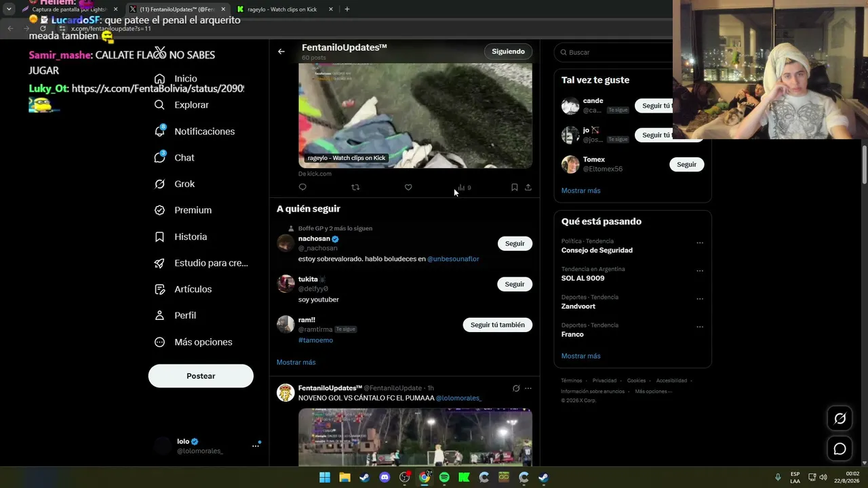The width and height of the screenshot is (868, 488).
Task: Click the back arrow beside FentaniloUpdates
Action: tap(281, 52)
